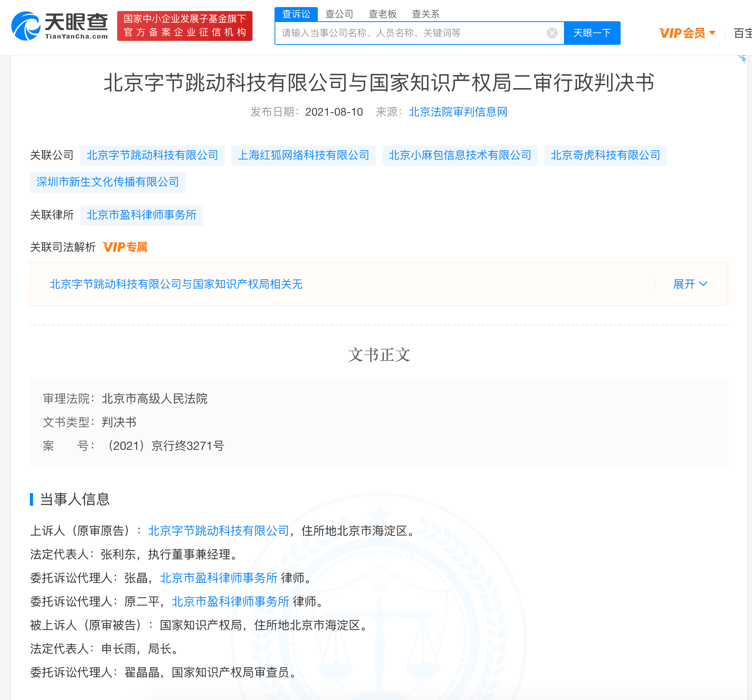Image resolution: width=752 pixels, height=700 pixels.
Task: Click the TianYanCha logo icon
Action: click(x=26, y=26)
